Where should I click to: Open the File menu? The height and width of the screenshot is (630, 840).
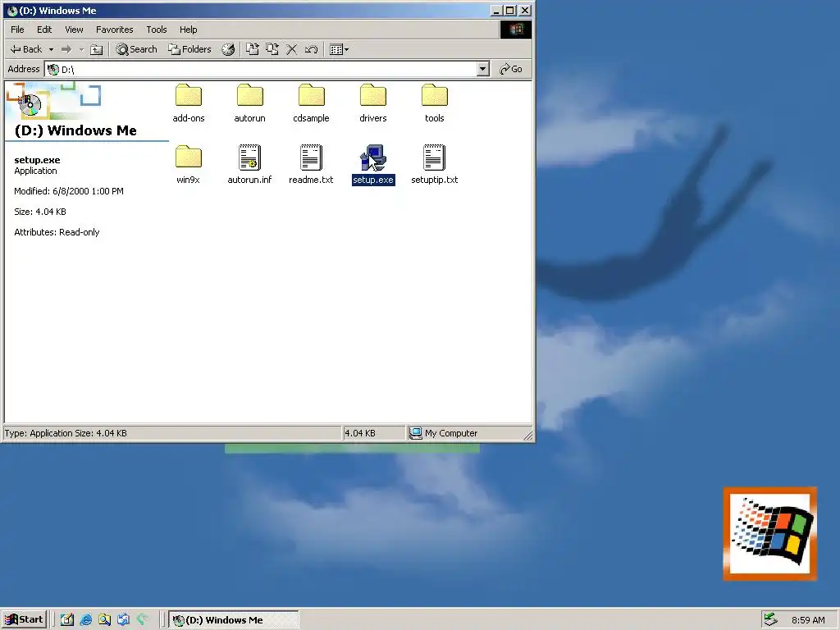18,30
